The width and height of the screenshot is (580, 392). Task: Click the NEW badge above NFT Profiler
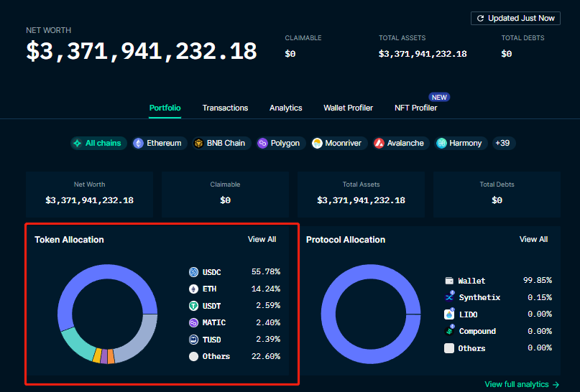[439, 97]
